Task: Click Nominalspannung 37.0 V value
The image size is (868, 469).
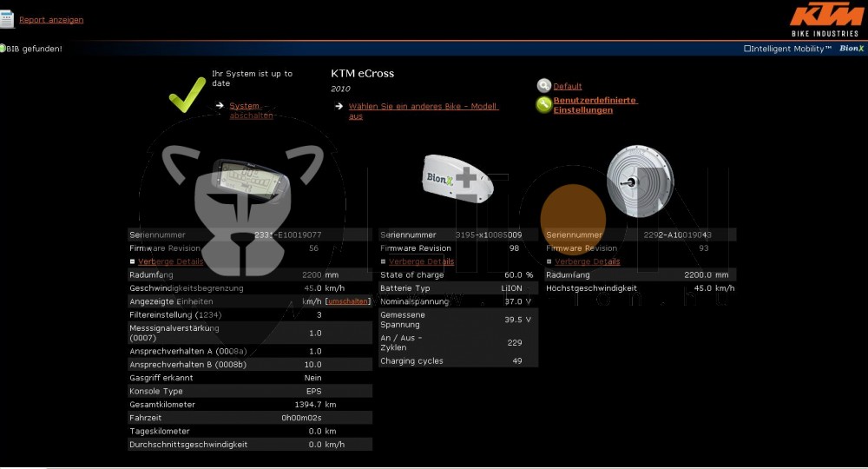Action: pyautogui.click(x=517, y=301)
